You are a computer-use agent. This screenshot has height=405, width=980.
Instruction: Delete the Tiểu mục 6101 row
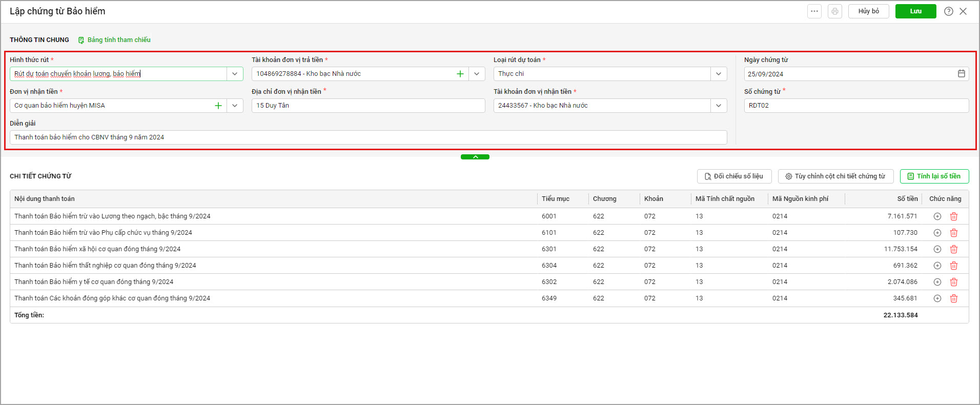tap(954, 233)
